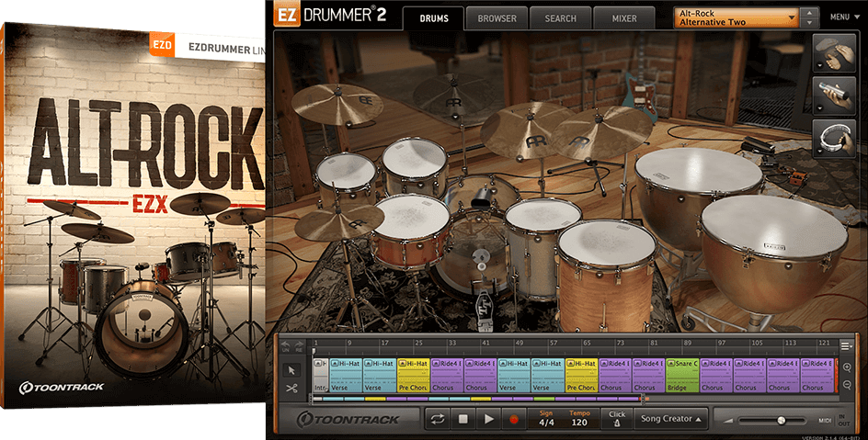Viewport: 868px width, 440px height.
Task: Click the Tempo 120 field
Action: pyautogui.click(x=579, y=419)
